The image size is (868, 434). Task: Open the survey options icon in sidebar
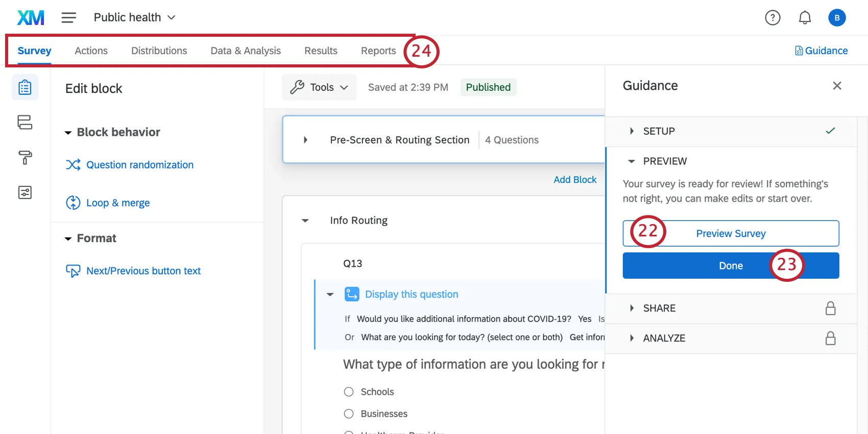point(25,192)
